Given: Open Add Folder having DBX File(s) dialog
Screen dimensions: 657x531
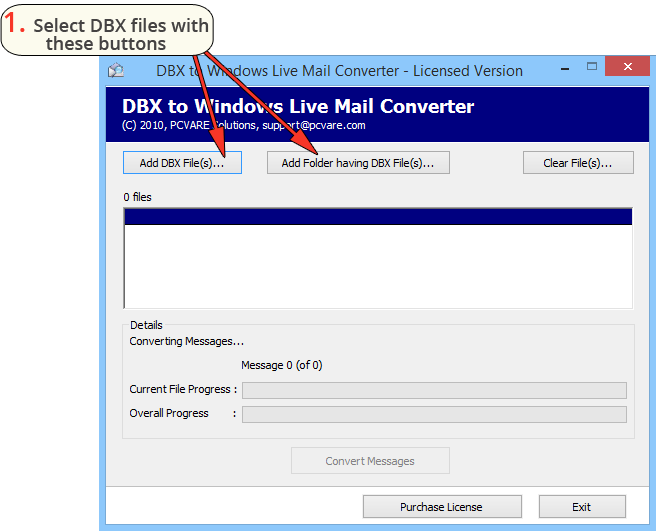Looking at the screenshot, I should tap(358, 163).
